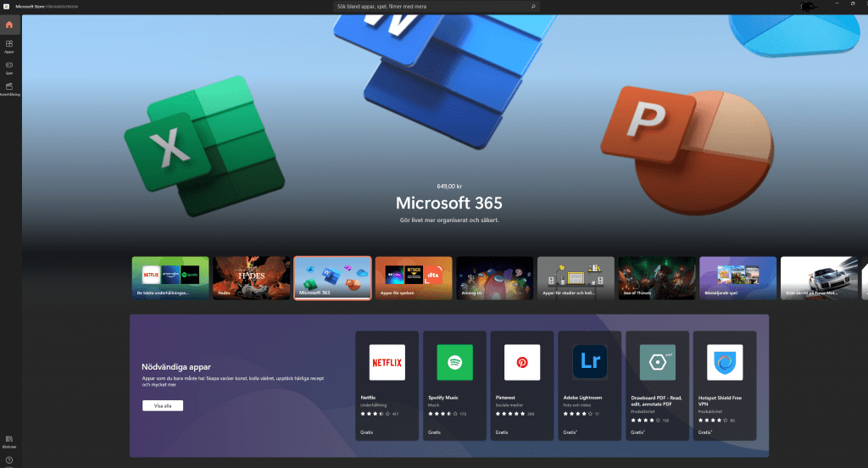The image size is (868, 468).
Task: Click 'Gratis' price on Netflix card
Action: point(367,432)
